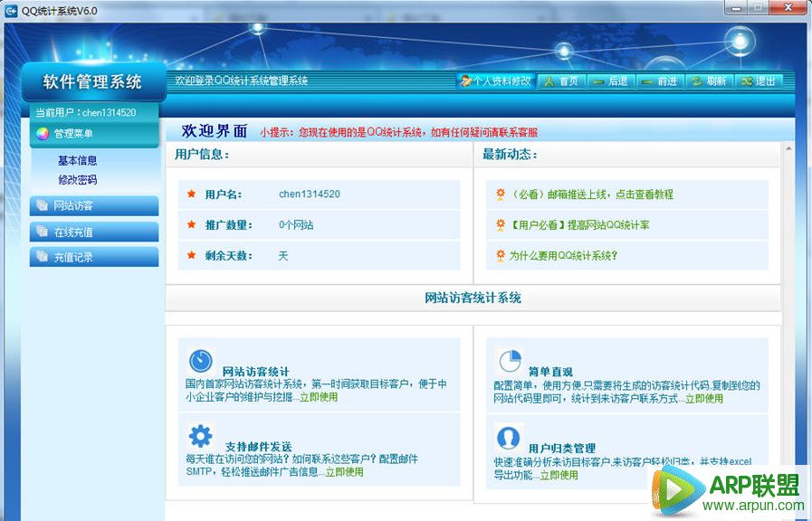Log out using 退出 button
Image resolution: width=812 pixels, height=521 pixels.
[759, 81]
